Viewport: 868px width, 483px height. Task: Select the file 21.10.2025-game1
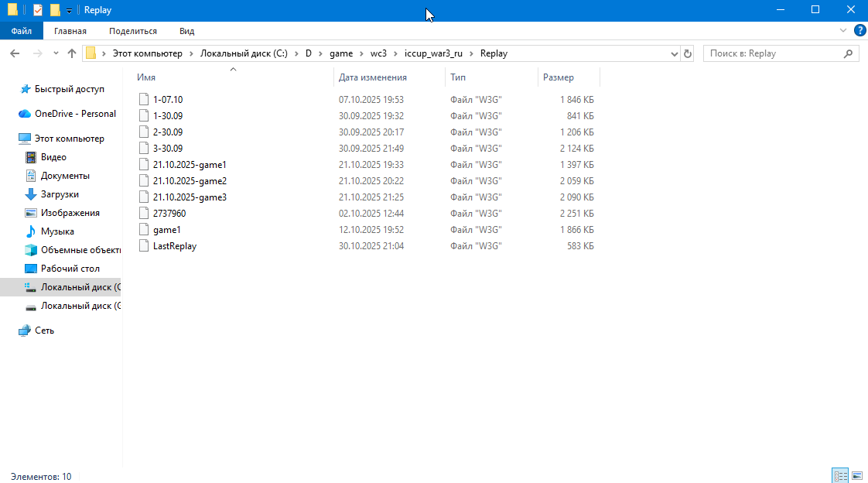pos(190,165)
